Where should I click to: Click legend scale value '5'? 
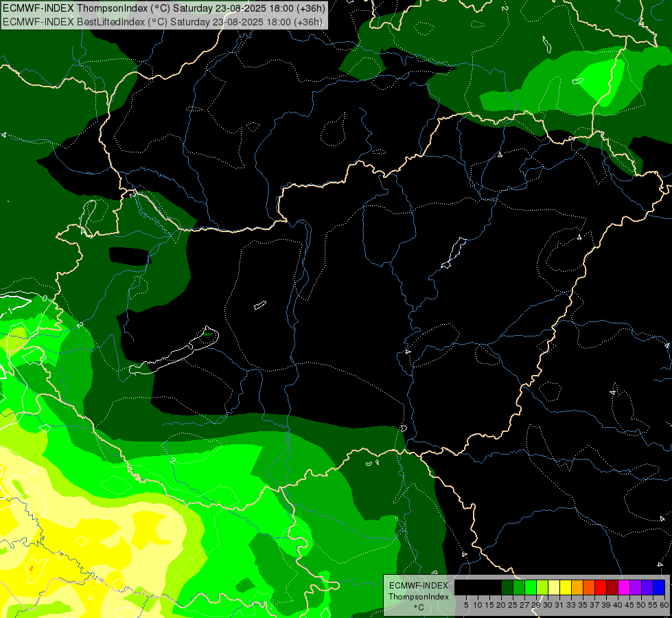(466, 605)
